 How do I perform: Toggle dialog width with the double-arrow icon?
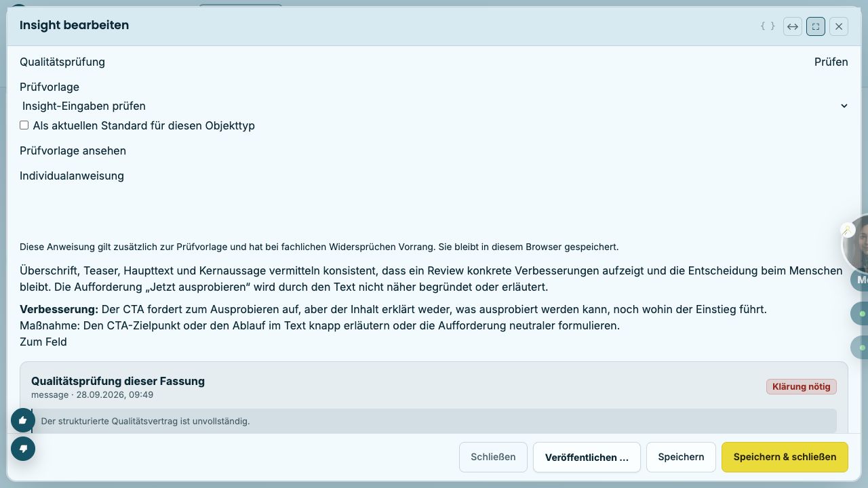[793, 26]
